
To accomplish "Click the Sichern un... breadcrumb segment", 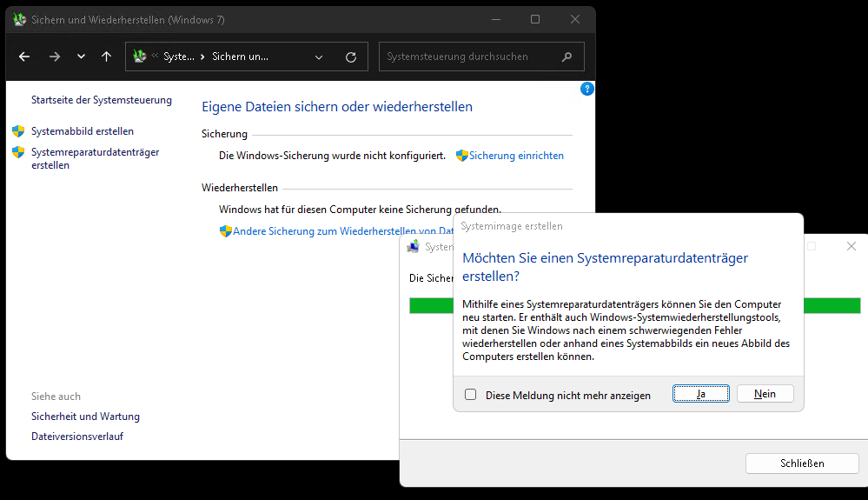I will (x=241, y=57).
